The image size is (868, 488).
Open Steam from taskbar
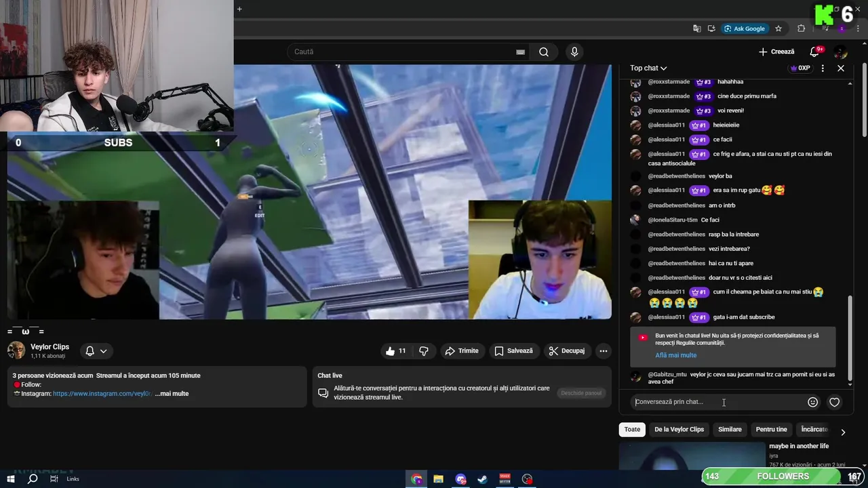[x=482, y=479]
